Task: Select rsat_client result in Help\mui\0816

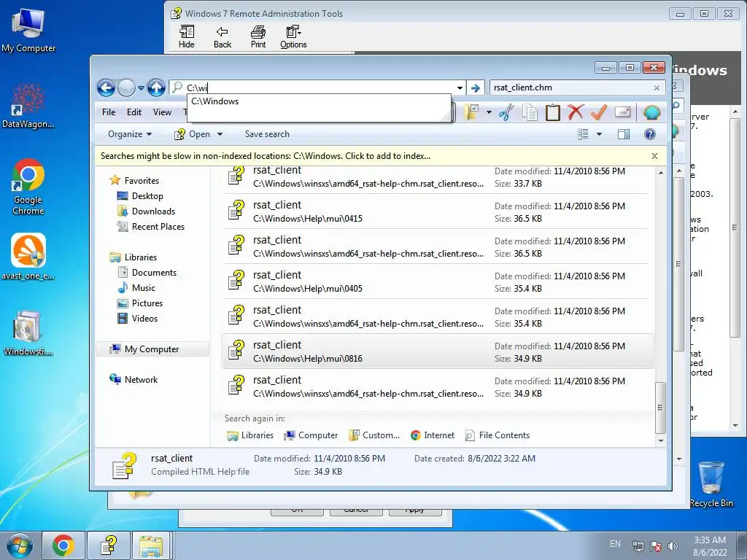Action: [x=438, y=351]
